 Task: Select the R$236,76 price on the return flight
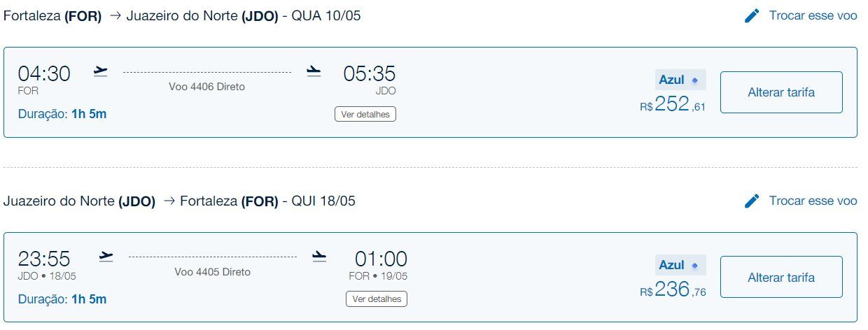coord(673,290)
